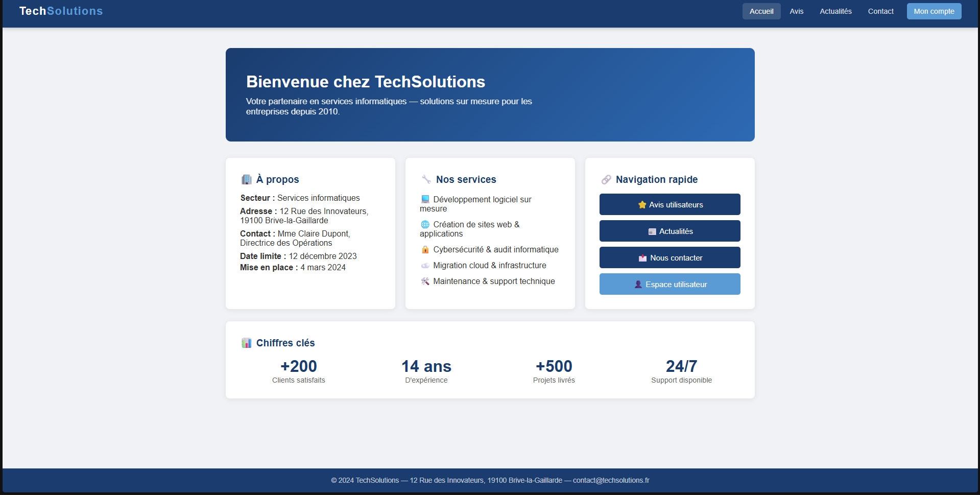Click the bar chart icon beside Chiffres clés
Screen dimensions: 980x495
click(246, 343)
